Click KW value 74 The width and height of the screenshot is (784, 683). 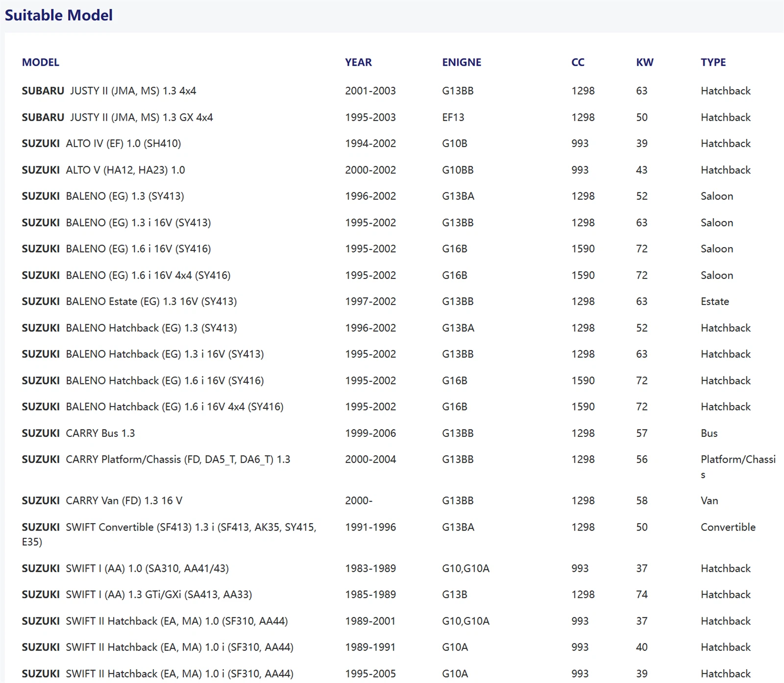point(641,595)
